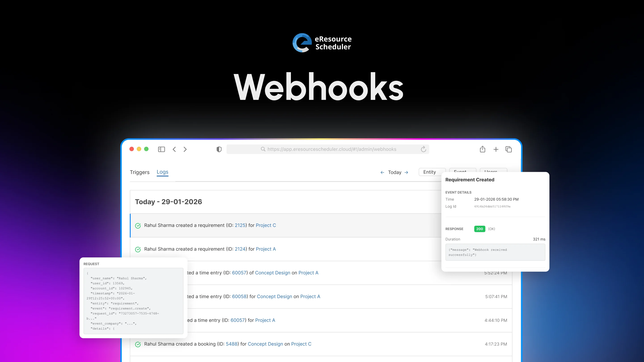Click the browser address bar
This screenshot has height=362, width=644.
coord(331,149)
